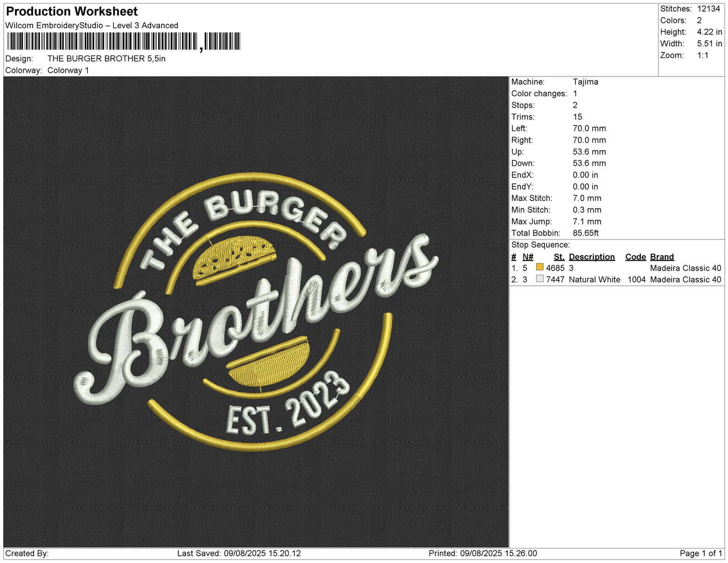The width and height of the screenshot is (728, 563).
Task: Click the design barcode at top
Action: [124, 42]
